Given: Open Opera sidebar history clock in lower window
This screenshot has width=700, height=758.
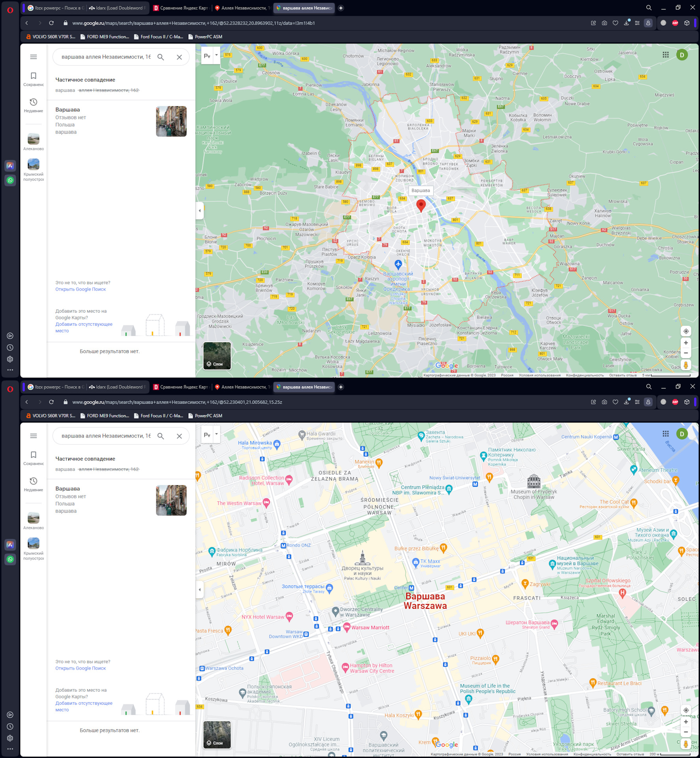Looking at the screenshot, I should (10, 726).
